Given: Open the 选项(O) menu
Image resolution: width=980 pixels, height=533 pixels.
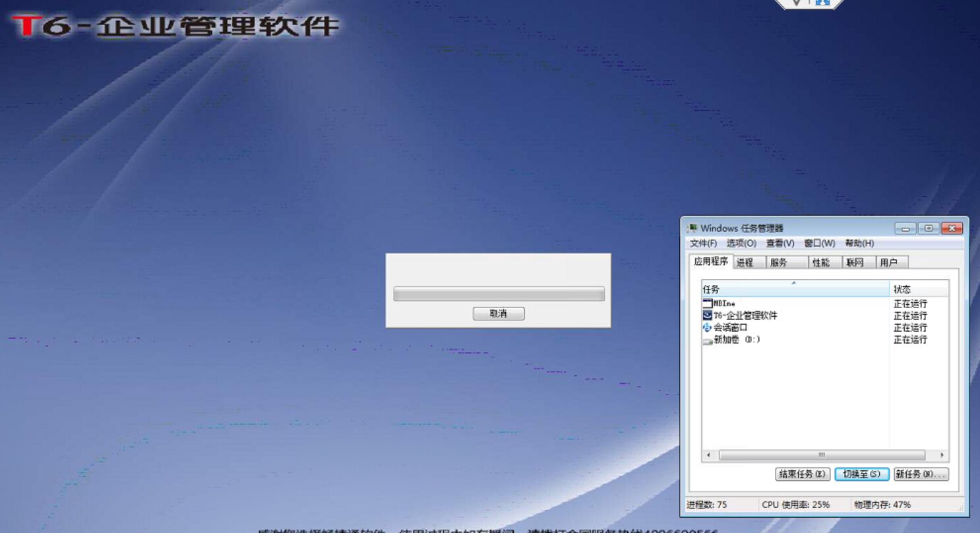Looking at the screenshot, I should pyautogui.click(x=741, y=243).
